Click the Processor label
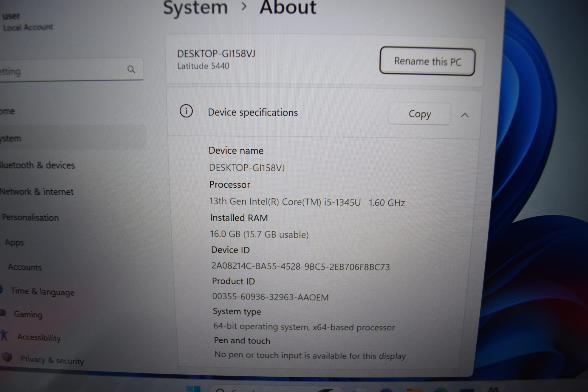The image size is (588, 392). [230, 184]
